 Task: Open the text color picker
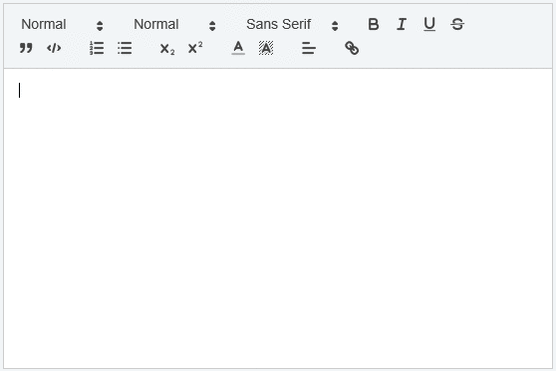coord(238,48)
